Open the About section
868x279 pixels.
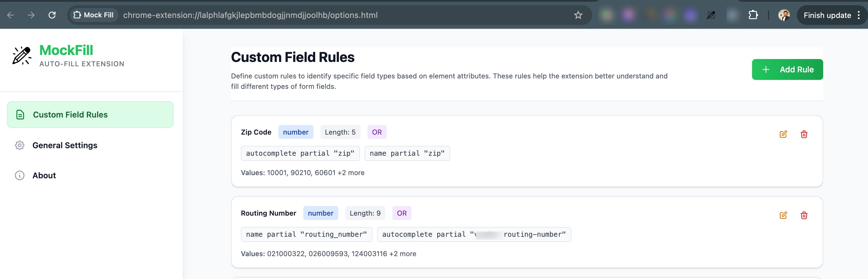[44, 175]
